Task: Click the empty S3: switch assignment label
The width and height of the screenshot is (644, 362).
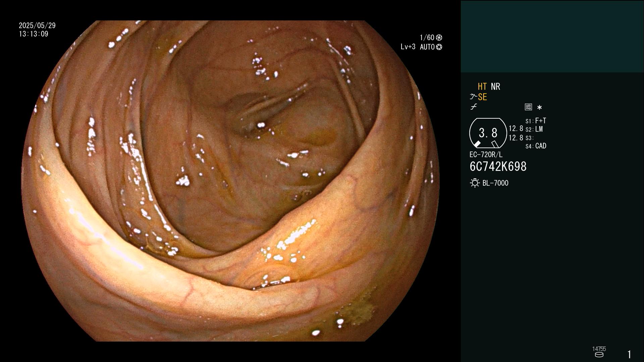Action: click(530, 138)
